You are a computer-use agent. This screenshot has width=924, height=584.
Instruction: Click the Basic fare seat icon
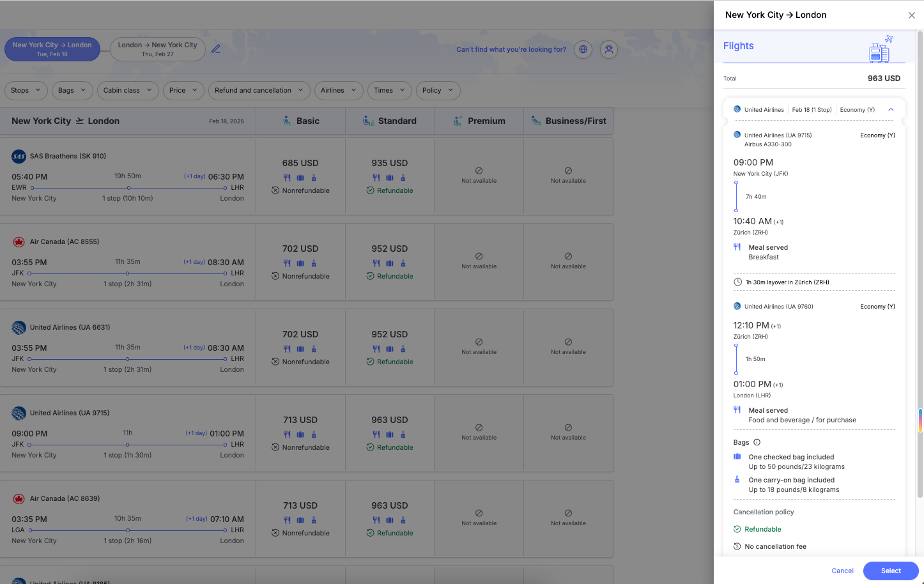coord(287,121)
